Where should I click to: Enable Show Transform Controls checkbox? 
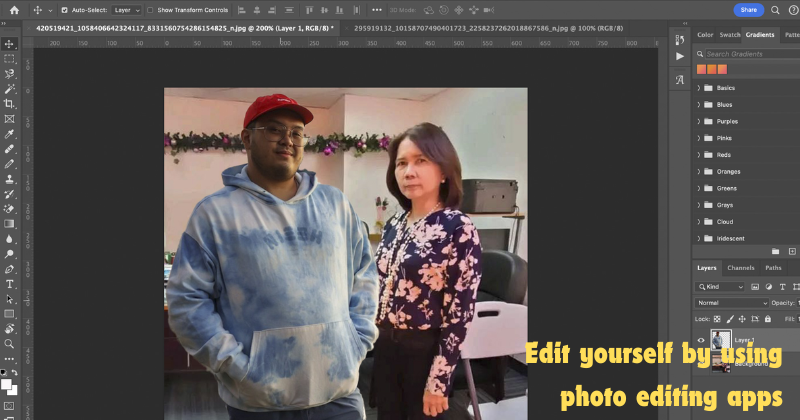pos(150,10)
